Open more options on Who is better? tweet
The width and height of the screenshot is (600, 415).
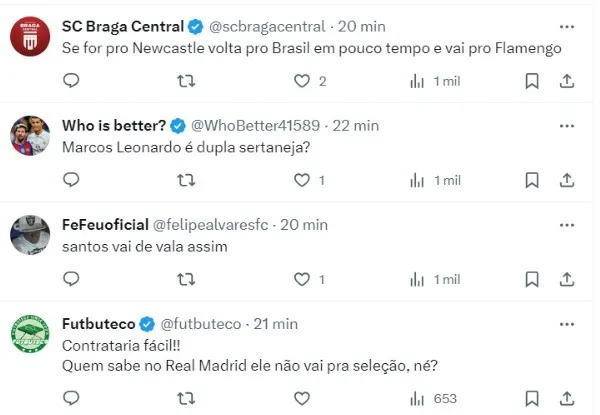click(567, 126)
